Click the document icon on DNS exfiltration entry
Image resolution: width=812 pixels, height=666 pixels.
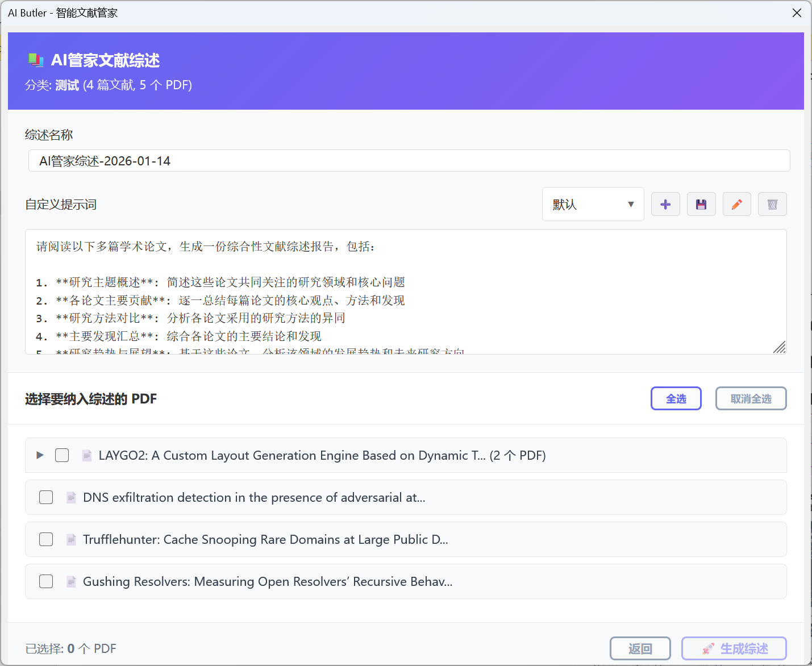[x=70, y=497]
